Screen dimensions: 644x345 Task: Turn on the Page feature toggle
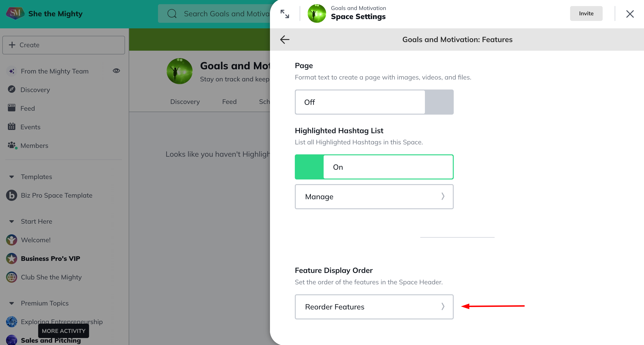coord(374,102)
